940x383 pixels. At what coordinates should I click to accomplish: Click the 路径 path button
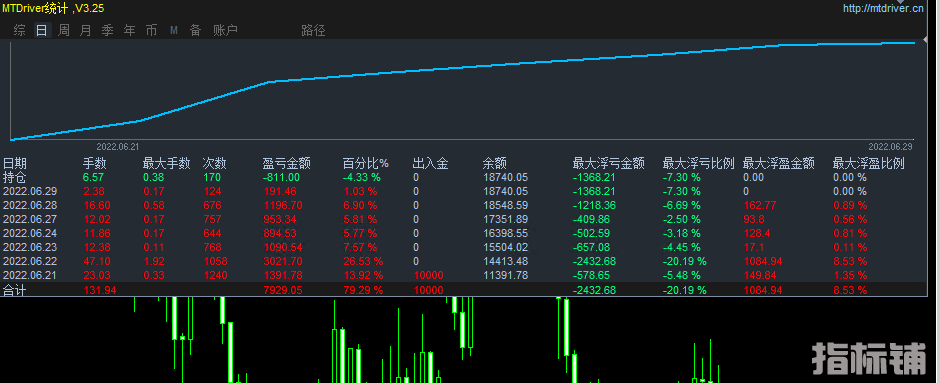(313, 31)
